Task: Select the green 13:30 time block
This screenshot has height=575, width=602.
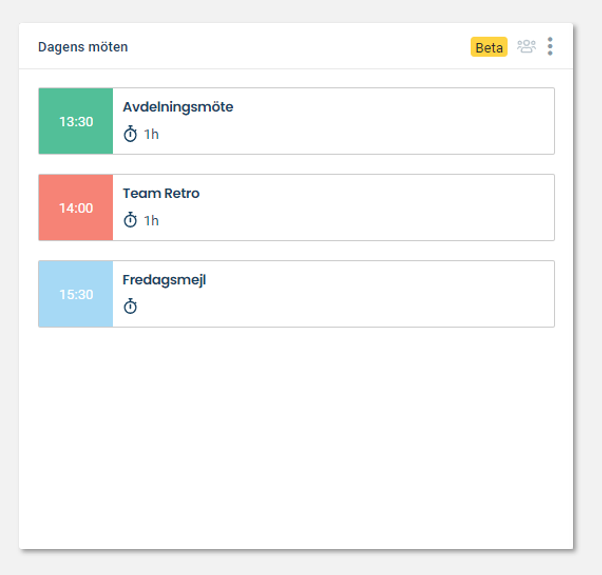Action: [x=76, y=121]
